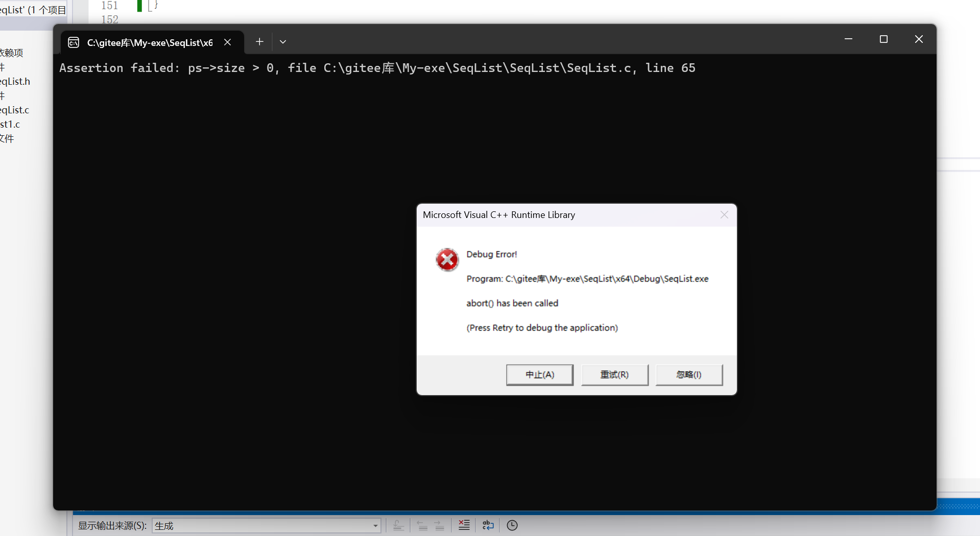This screenshot has height=536, width=980.
Task: Click the red error icon in dialog
Action: tap(447, 260)
